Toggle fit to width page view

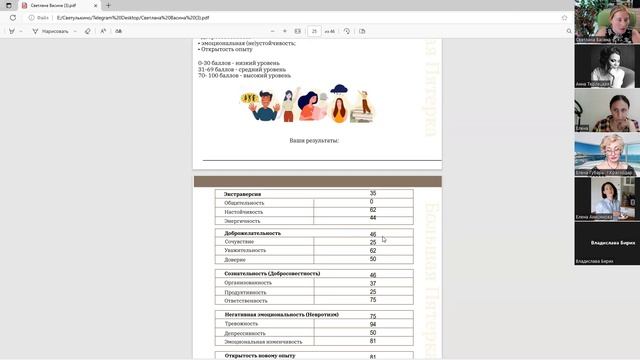[x=298, y=31]
